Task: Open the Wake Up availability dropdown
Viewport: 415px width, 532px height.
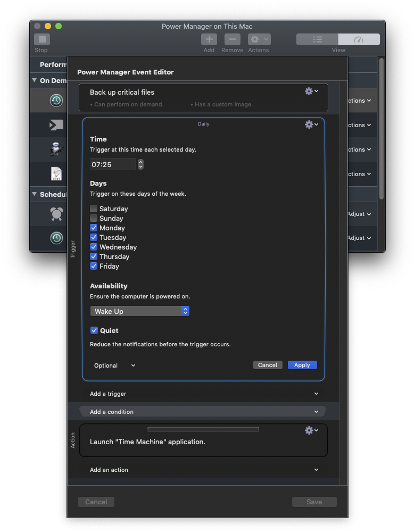Action: [x=140, y=311]
